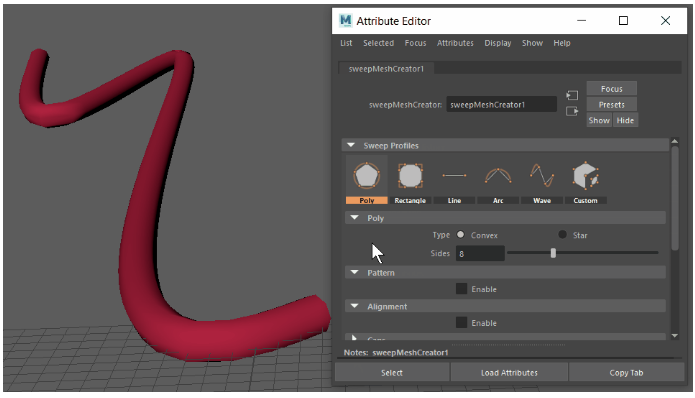The image size is (695, 398).
Task: Select Star poly type
Action: tap(562, 234)
